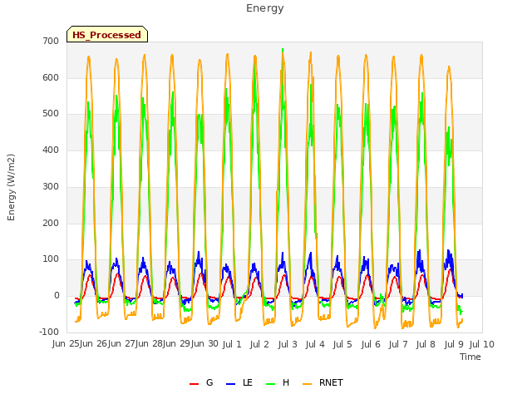The height and width of the screenshot is (399, 532).
Task: Click the blue LE legend swatch
Action: click(x=231, y=384)
